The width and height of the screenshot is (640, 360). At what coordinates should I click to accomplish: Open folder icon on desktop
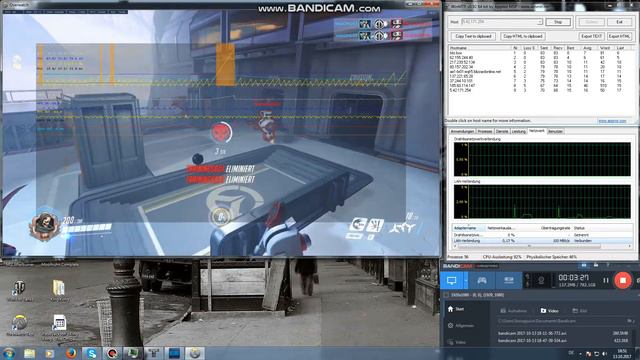click(x=59, y=290)
